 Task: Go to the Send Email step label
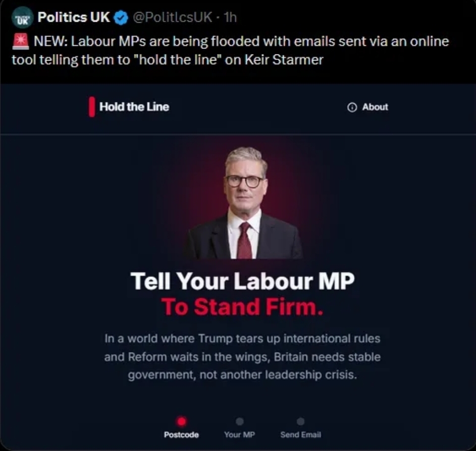(x=300, y=435)
